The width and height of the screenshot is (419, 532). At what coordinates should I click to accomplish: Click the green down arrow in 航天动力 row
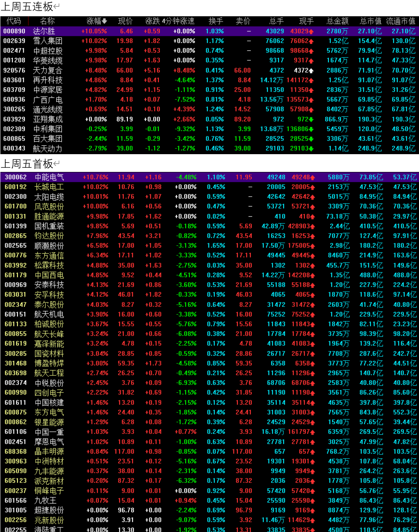(311, 149)
